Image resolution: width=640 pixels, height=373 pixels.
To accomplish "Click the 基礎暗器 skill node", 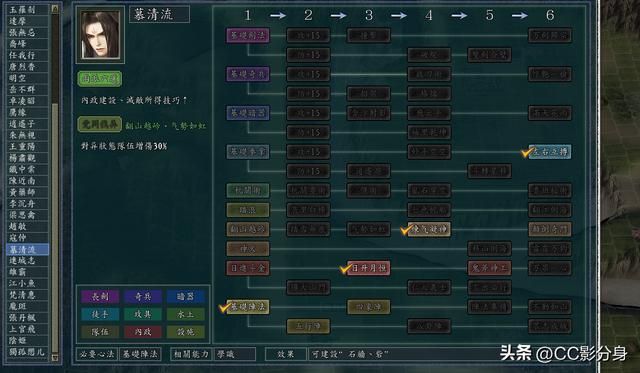I will pos(248,113).
